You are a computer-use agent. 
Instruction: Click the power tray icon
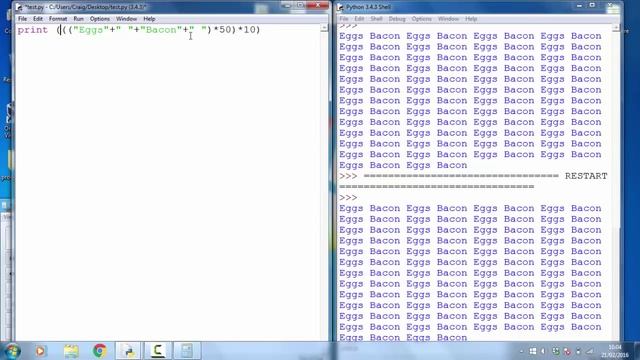tap(578, 351)
